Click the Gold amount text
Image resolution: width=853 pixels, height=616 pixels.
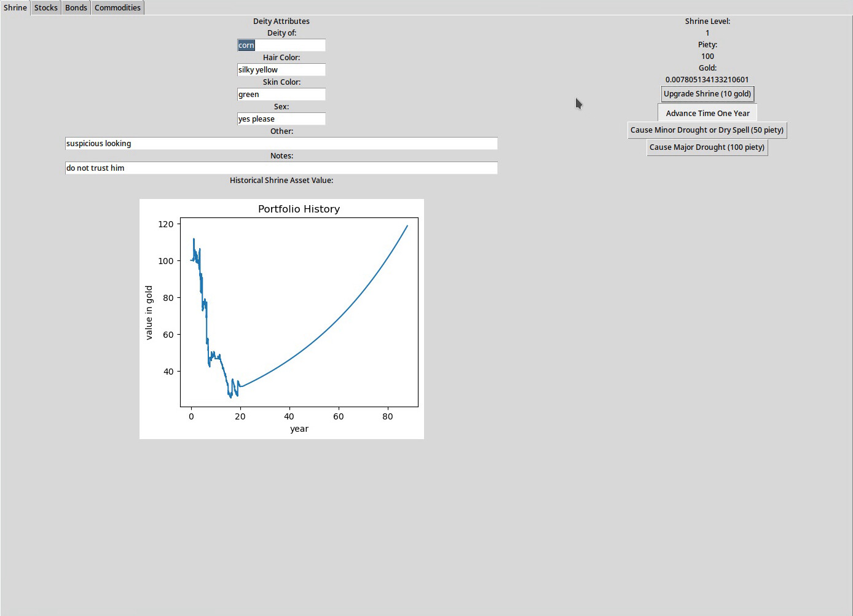707,79
